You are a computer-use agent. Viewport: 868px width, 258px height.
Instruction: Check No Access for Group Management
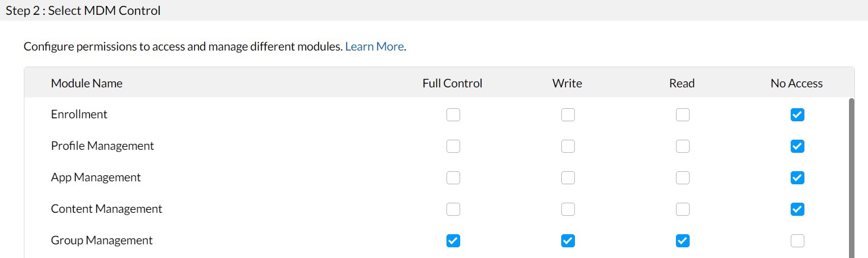(x=797, y=241)
